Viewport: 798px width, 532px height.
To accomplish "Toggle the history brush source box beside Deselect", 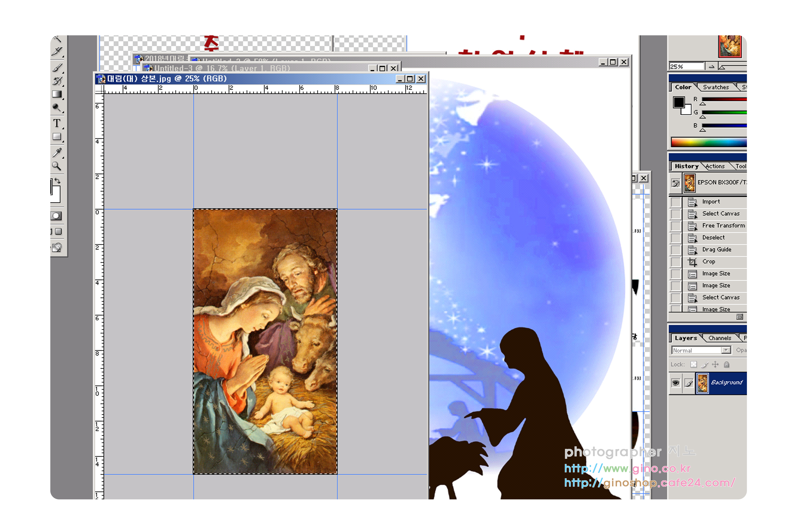I will [x=676, y=238].
